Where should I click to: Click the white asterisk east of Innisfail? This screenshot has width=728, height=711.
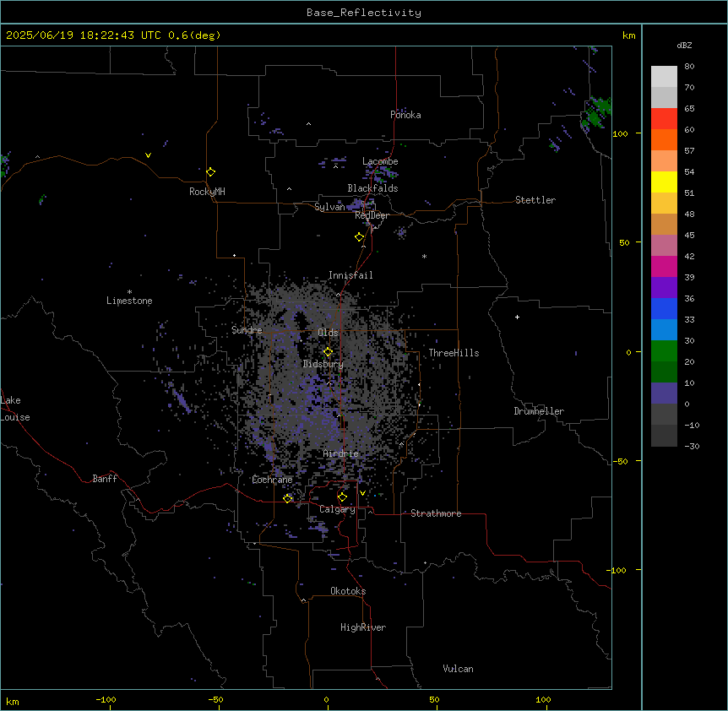(x=424, y=256)
